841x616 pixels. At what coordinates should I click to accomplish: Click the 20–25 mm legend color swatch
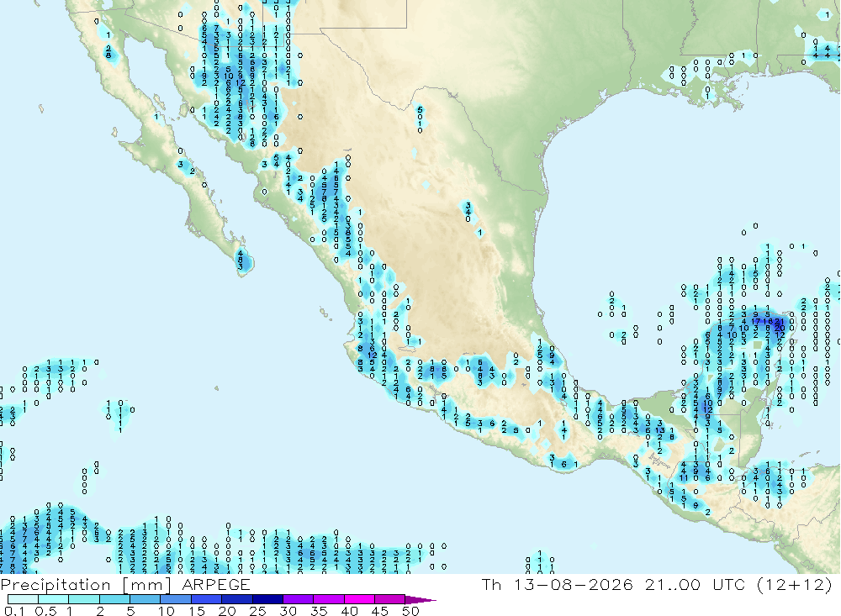237,599
